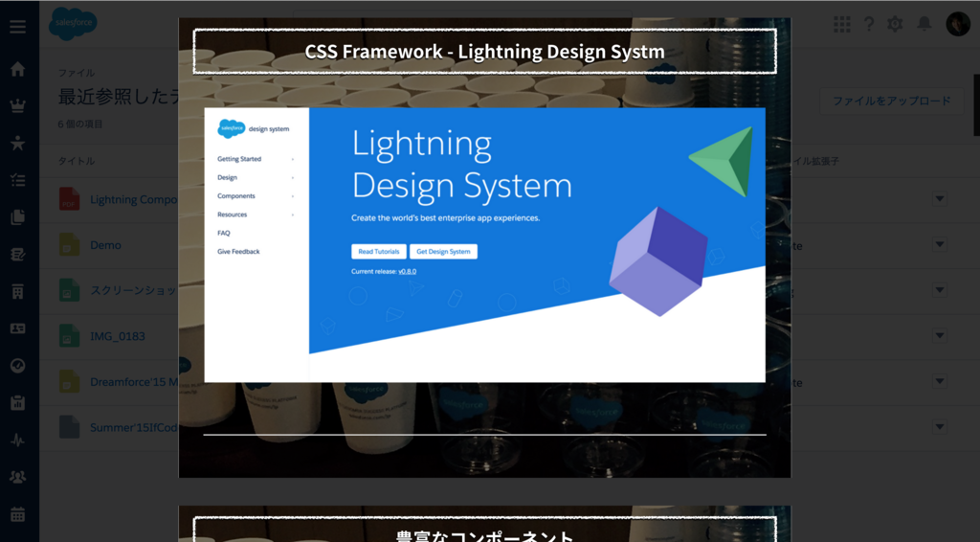Open the Tasks checklist sidebar icon
Viewport: 980px width, 542px height.
tap(17, 180)
